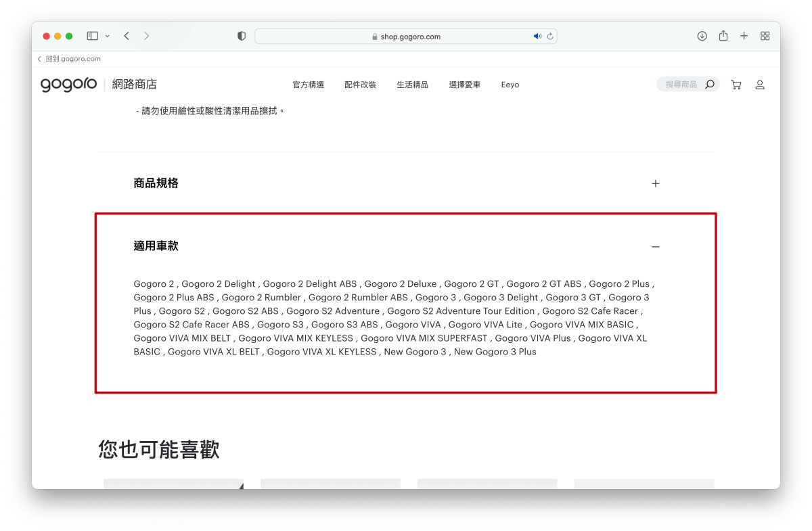
Task: Expand 商品規格 with plus icon
Action: (x=655, y=183)
